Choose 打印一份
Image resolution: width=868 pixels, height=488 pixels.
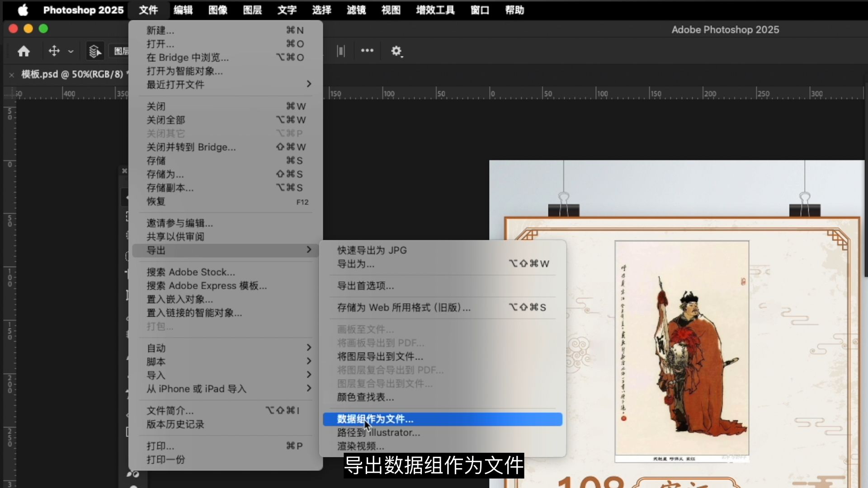click(x=226, y=460)
